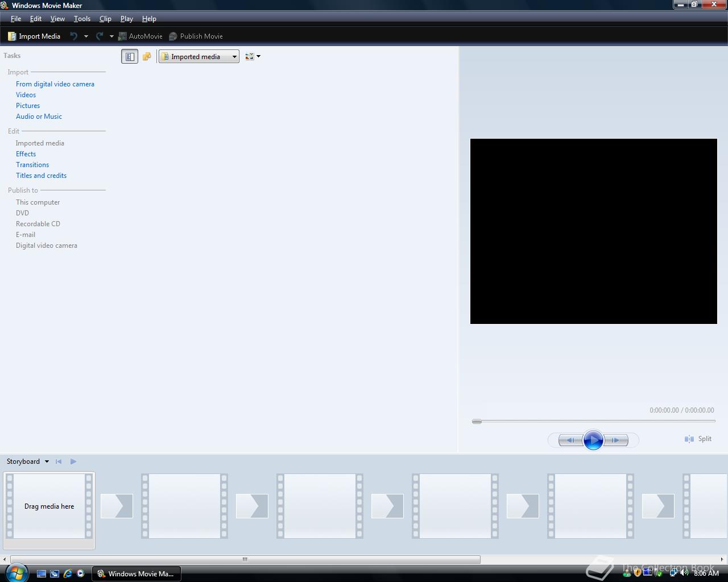The image size is (728, 582).
Task: Click the Pictures import link
Action: click(28, 106)
